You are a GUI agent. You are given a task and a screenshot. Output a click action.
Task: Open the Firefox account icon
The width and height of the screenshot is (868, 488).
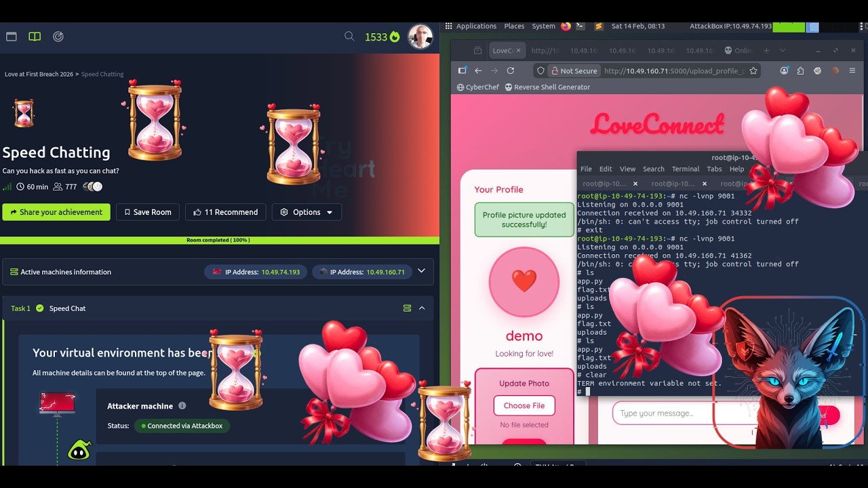[x=785, y=70]
